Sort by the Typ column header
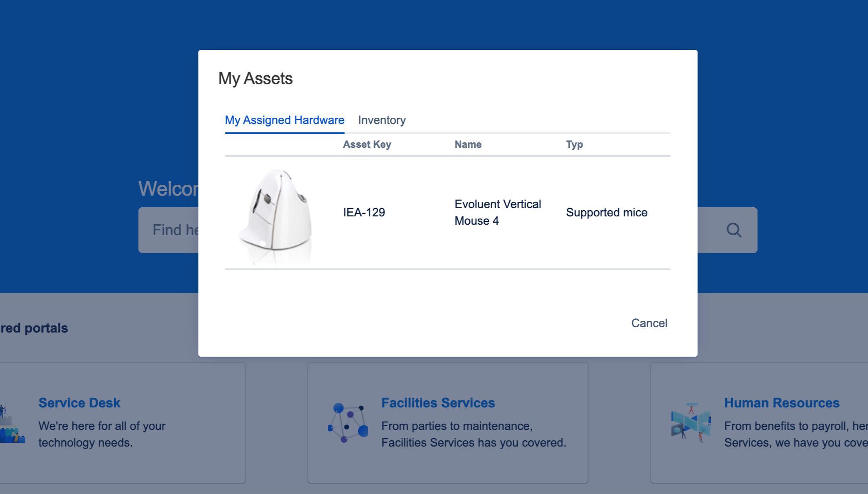Screen dimensions: 868x494 pos(574,144)
